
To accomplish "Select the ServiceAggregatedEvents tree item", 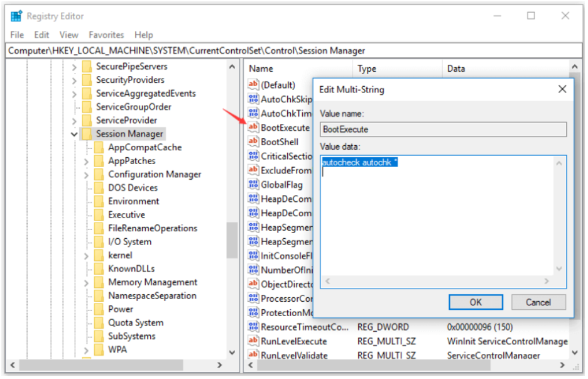I will tap(146, 94).
